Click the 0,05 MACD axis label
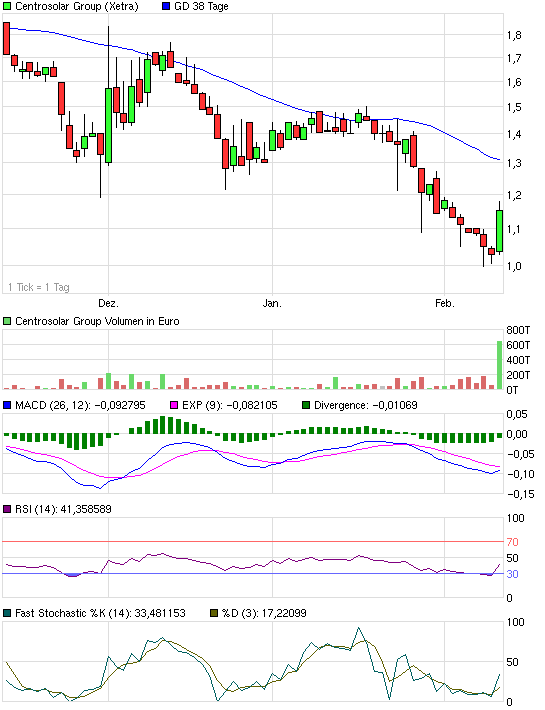Viewport: 545px width, 710px height. [517, 414]
